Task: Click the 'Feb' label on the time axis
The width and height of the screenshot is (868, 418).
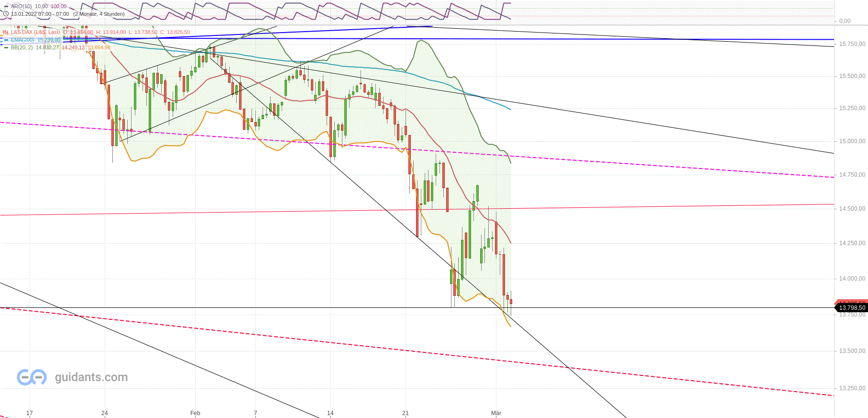Action: 195,413
